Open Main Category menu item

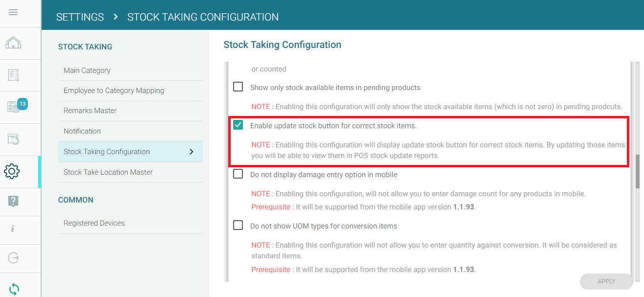(x=87, y=70)
